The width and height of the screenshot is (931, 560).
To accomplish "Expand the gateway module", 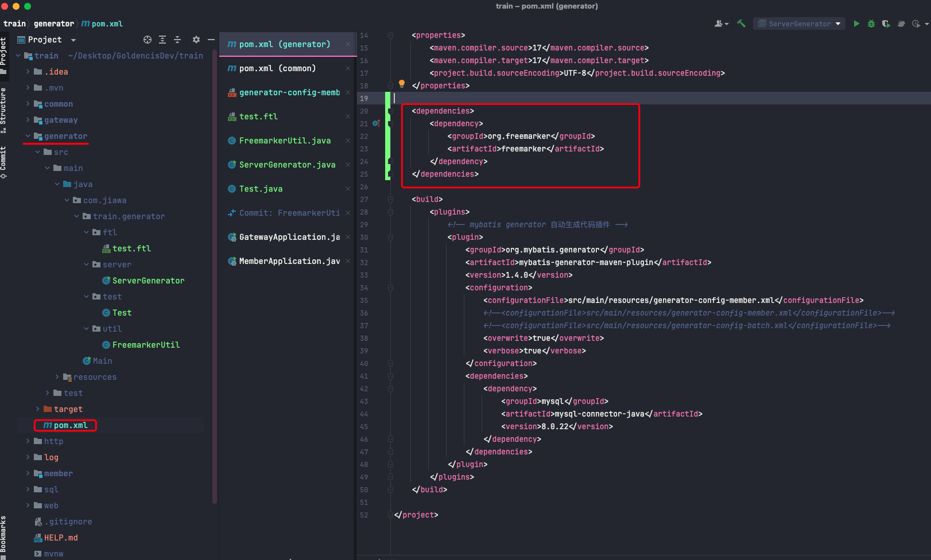I will (x=28, y=120).
